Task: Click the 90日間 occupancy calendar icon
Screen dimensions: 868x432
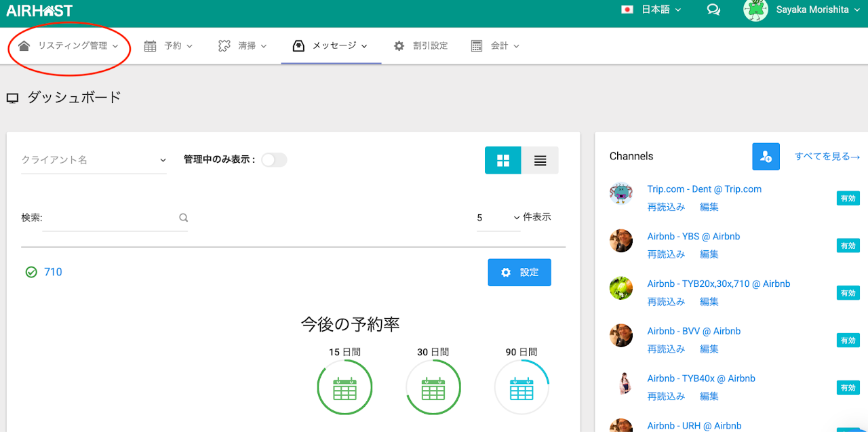Action: point(521,388)
